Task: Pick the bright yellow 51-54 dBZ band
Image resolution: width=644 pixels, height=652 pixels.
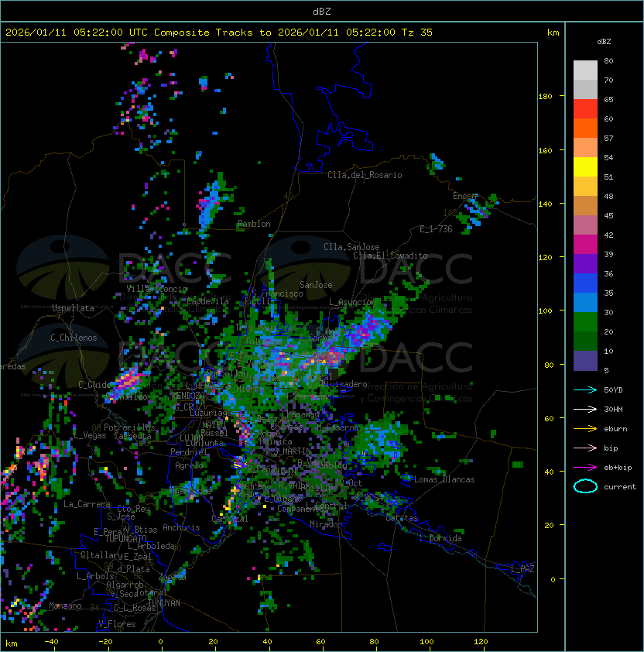Action: click(585, 167)
